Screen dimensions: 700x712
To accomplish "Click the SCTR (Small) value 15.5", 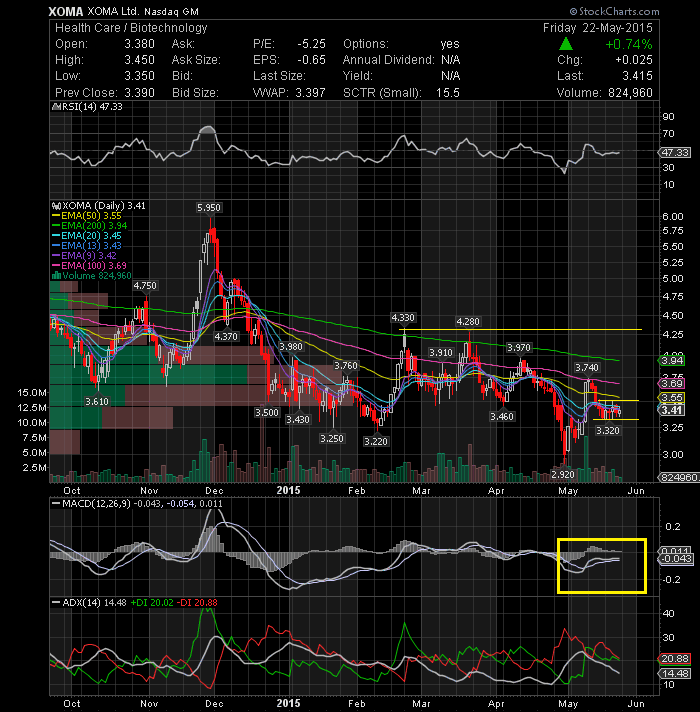I will point(448,93).
